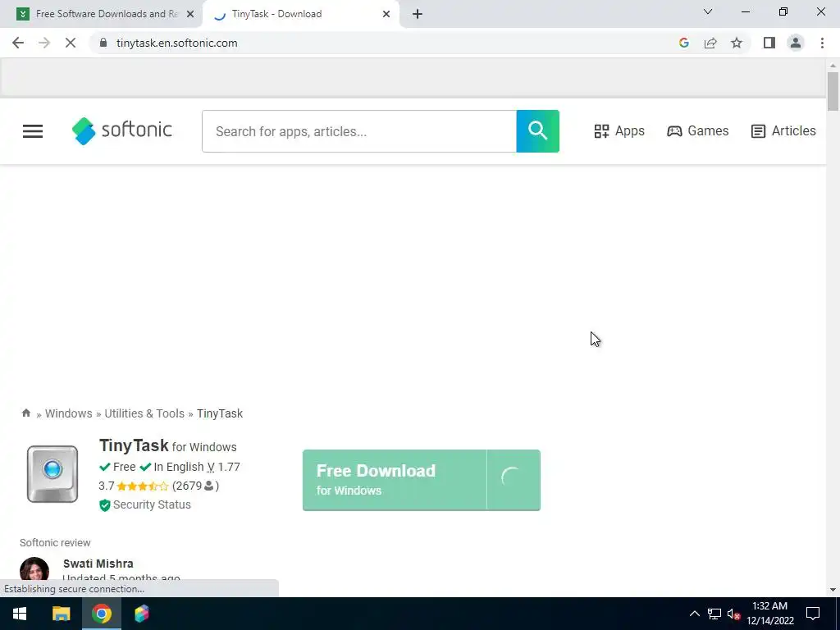Viewport: 840px width, 630px height.
Task: Open the taskbar clock and date
Action: (x=769, y=614)
